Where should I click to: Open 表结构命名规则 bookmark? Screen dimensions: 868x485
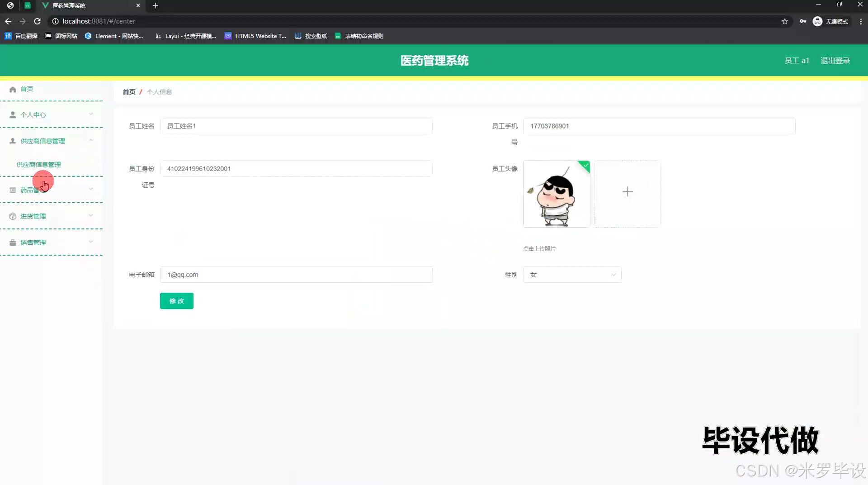[x=359, y=36]
